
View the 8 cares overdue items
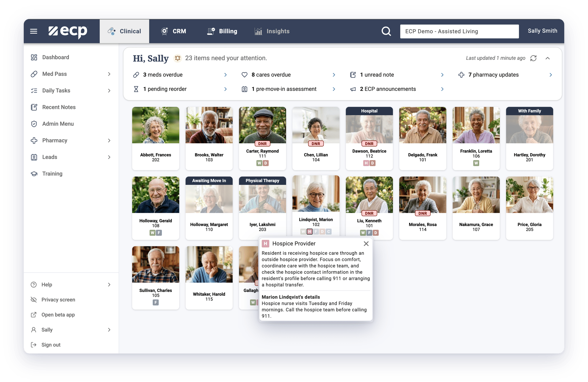click(x=288, y=75)
